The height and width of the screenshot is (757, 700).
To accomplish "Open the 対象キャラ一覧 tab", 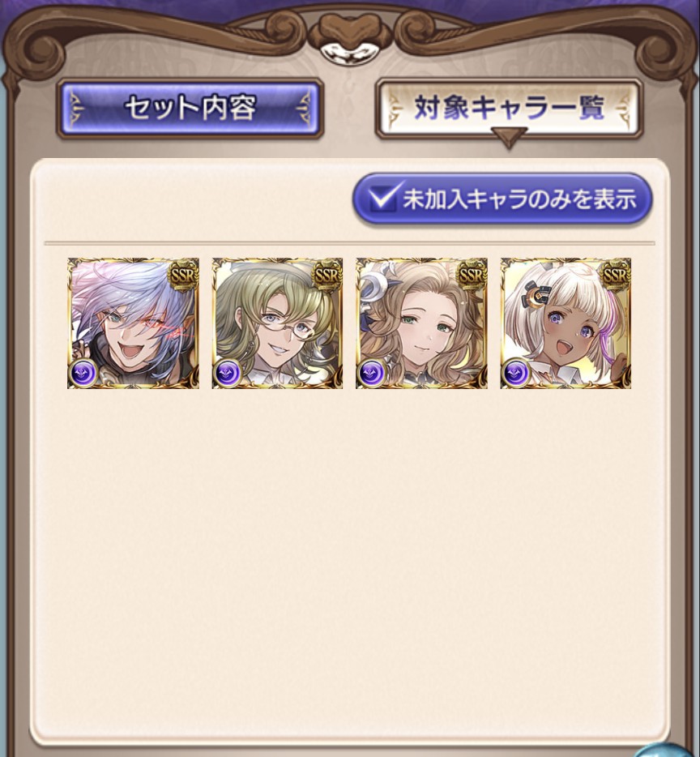I will [509, 108].
